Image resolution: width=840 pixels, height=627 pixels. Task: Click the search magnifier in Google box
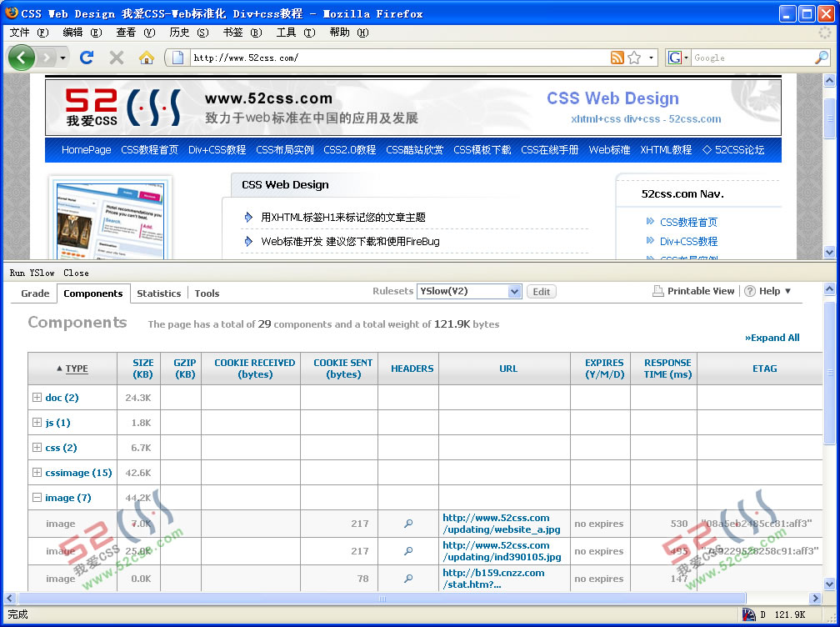click(822, 58)
